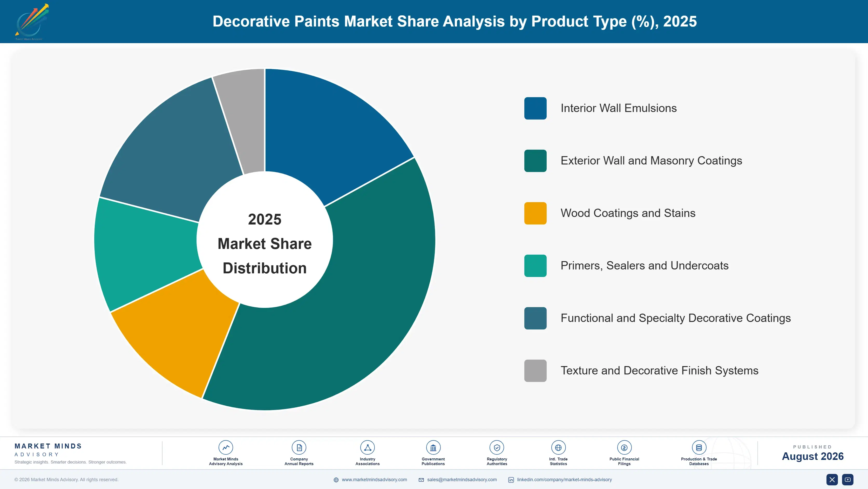The image size is (868, 489).
Task: Click the LinkedIn icon in footer
Action: point(511,480)
